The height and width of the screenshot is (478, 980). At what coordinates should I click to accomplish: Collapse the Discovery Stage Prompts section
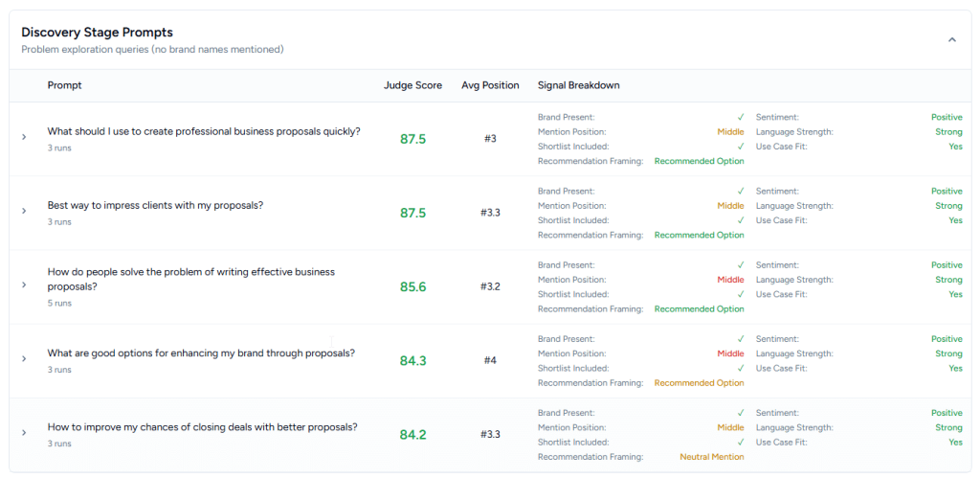[952, 39]
